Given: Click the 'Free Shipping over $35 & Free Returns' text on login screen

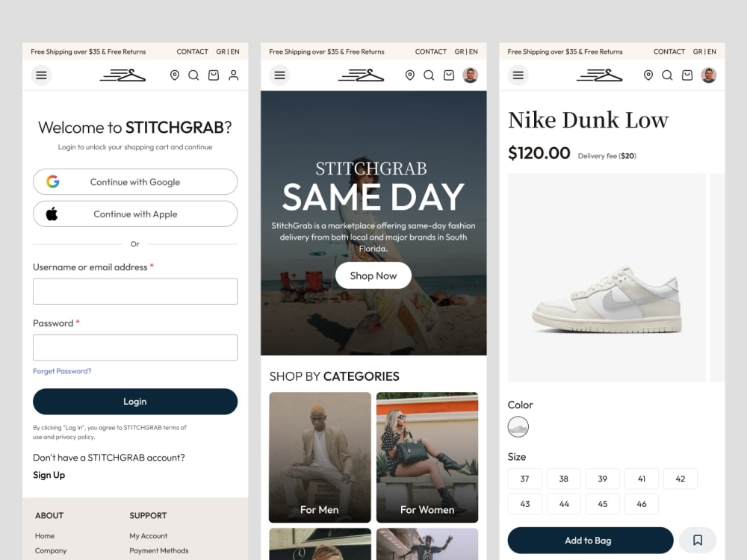Looking at the screenshot, I should point(88,52).
